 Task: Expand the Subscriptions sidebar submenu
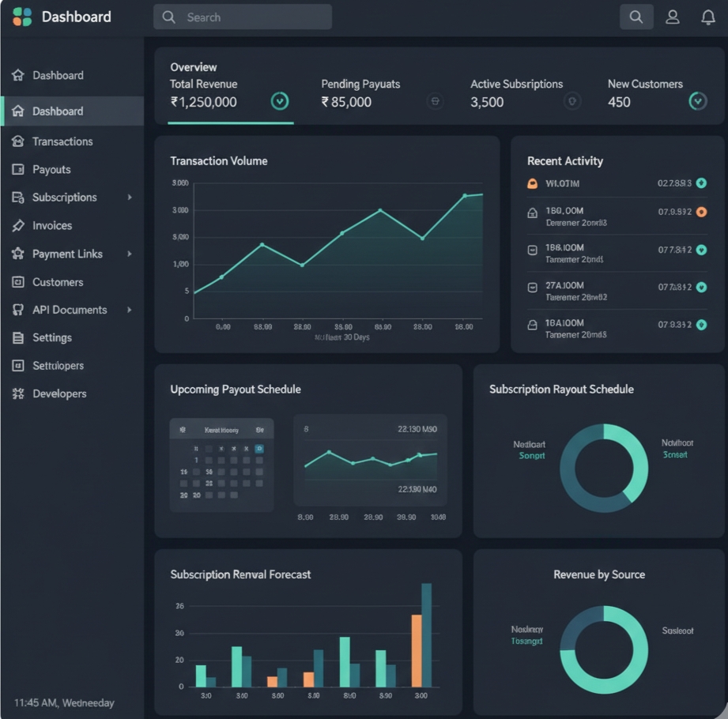point(130,198)
